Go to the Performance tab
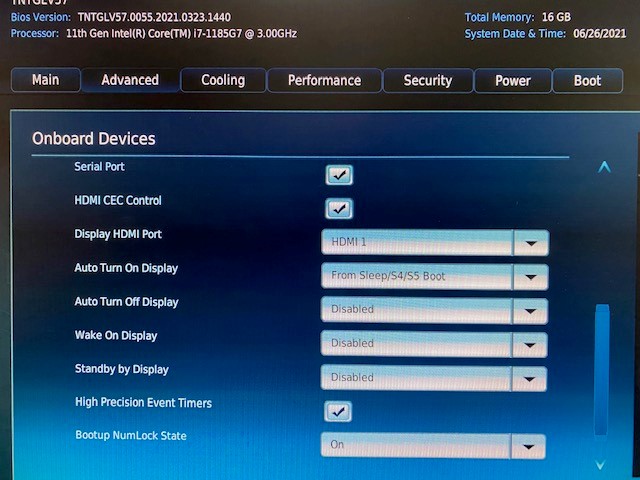This screenshot has width=640, height=480. (x=324, y=80)
